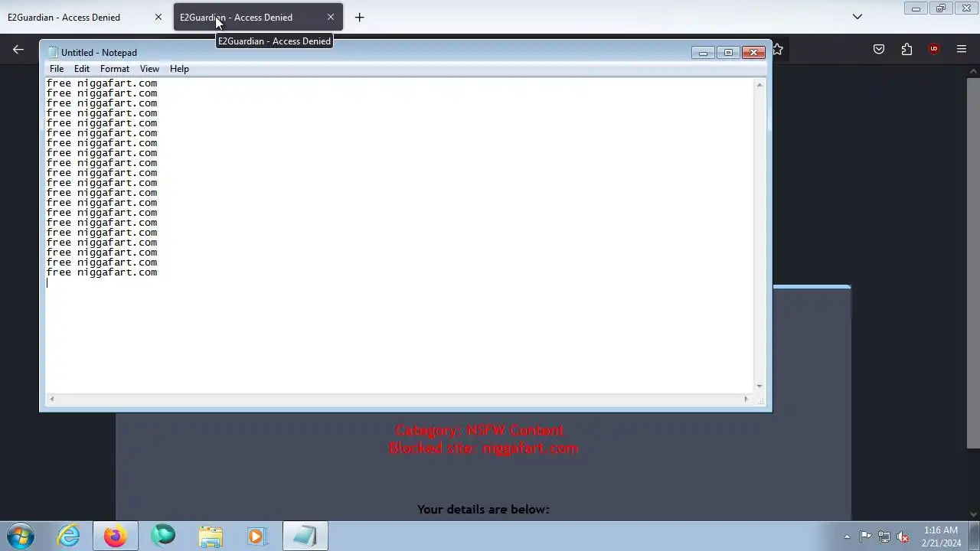Open the muted volume tray icon
The image size is (980, 551).
(903, 536)
